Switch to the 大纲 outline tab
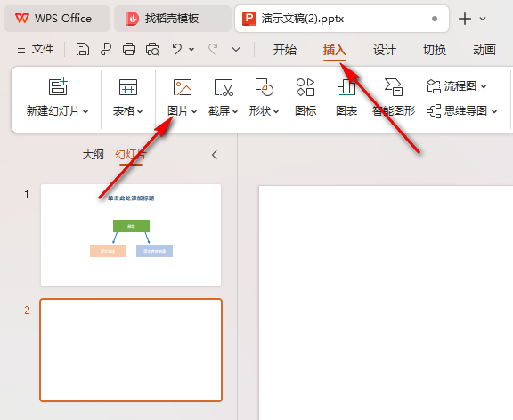This screenshot has width=513, height=420. coord(94,155)
